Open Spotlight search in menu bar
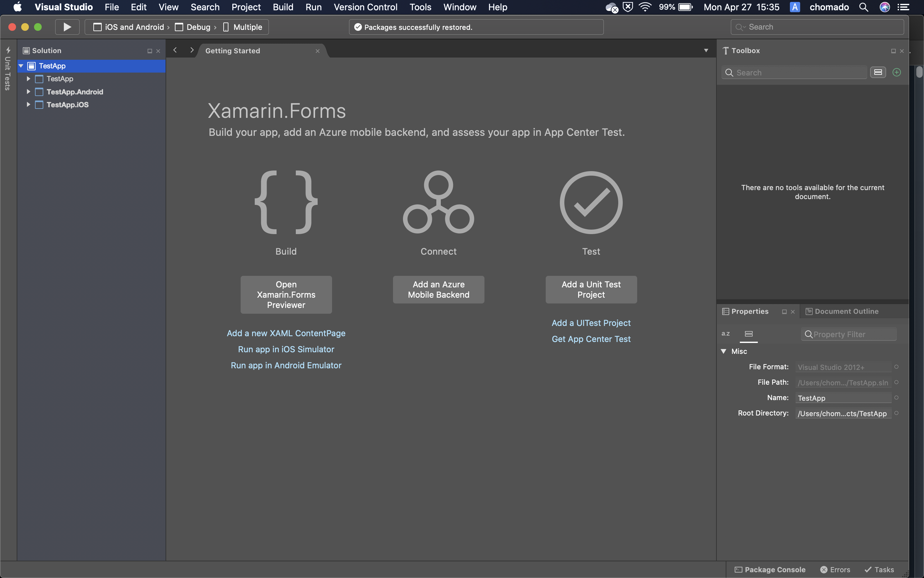 pyautogui.click(x=864, y=7)
